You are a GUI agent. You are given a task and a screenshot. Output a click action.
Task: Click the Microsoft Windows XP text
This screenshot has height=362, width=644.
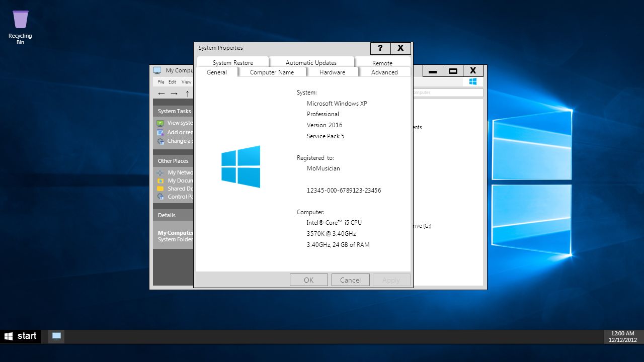pyautogui.click(x=337, y=103)
